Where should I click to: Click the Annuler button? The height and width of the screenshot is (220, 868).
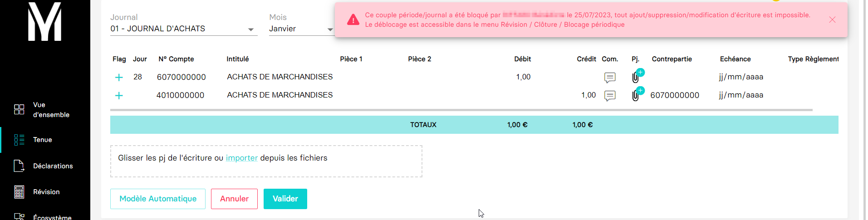coord(234,199)
